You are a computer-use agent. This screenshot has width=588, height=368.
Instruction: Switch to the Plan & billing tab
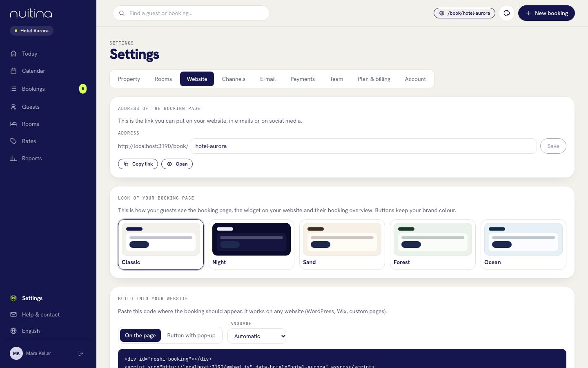tap(374, 79)
